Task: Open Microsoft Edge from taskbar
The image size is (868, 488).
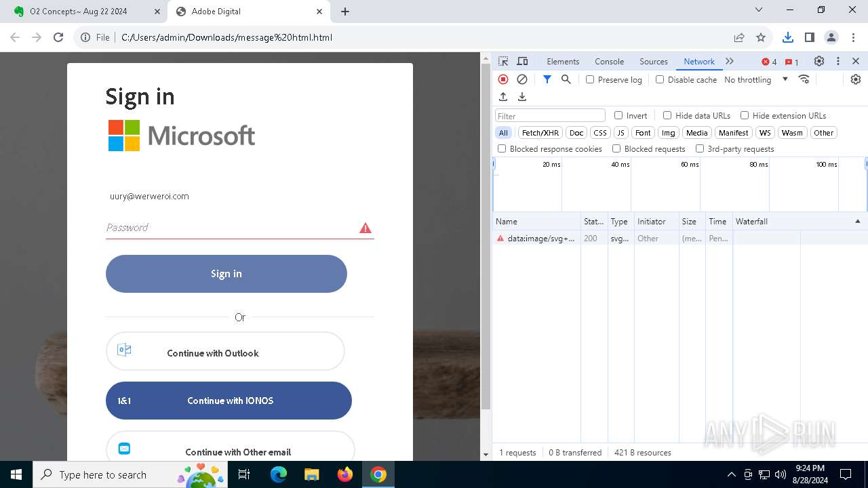Action: [279, 474]
